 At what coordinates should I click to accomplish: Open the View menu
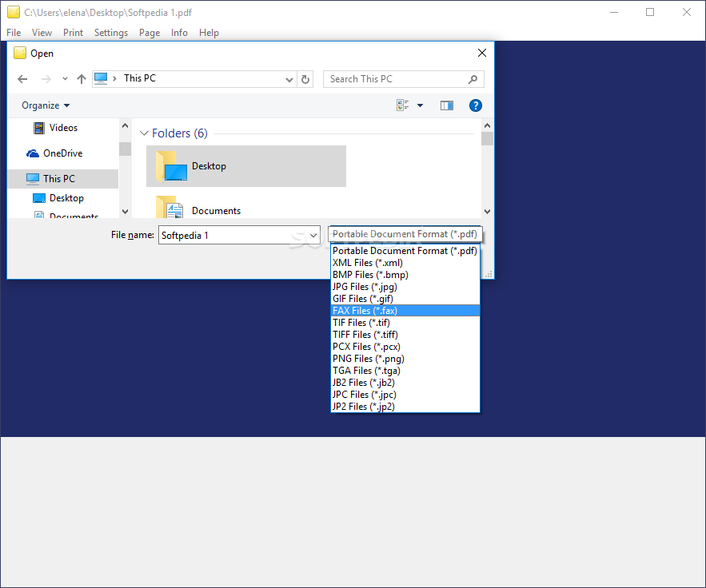pos(42,33)
